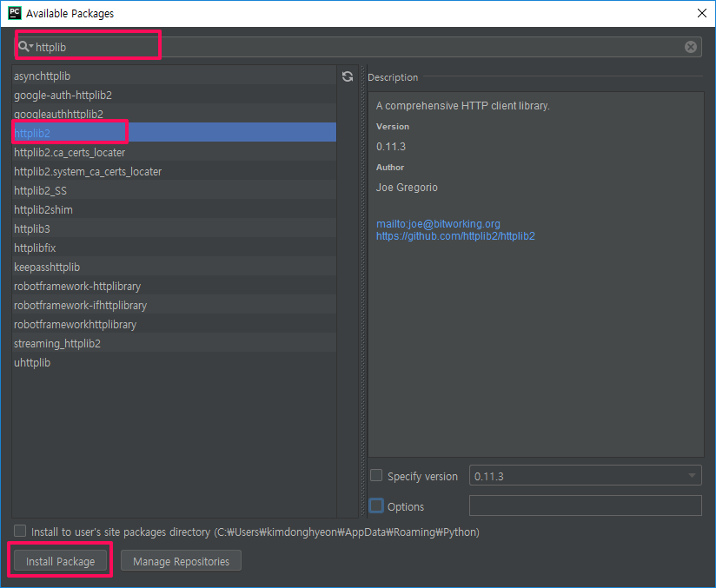Select httplib2.system_ca_certs_locater package
The height and width of the screenshot is (588, 716).
tap(174, 172)
